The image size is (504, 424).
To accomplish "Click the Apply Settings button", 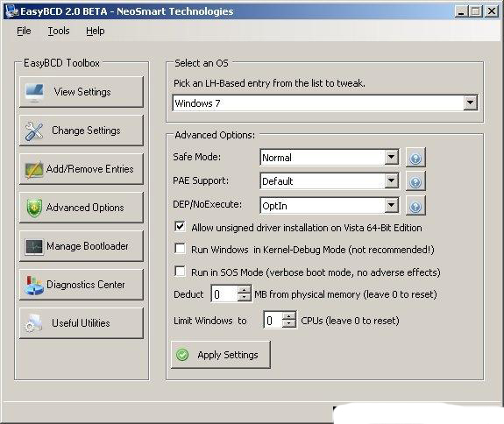I will tap(221, 355).
